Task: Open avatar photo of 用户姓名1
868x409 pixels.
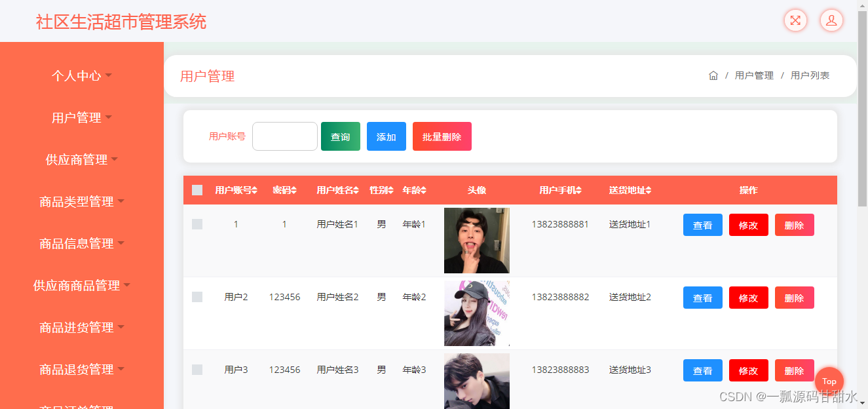Action: pos(477,241)
